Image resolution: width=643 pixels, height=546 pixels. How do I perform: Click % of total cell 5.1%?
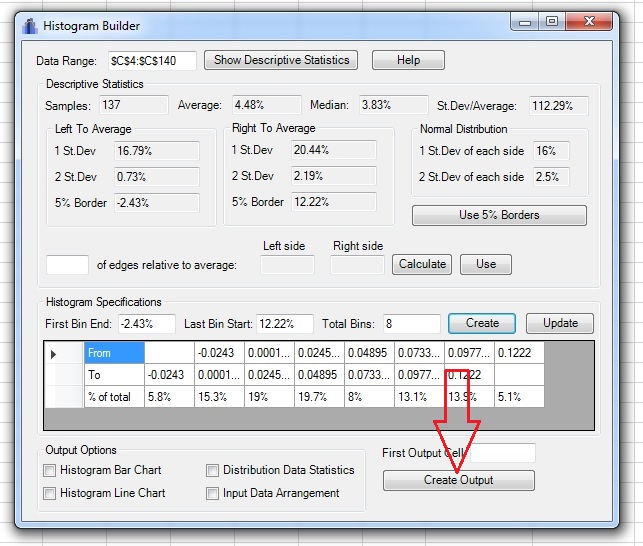click(x=519, y=397)
